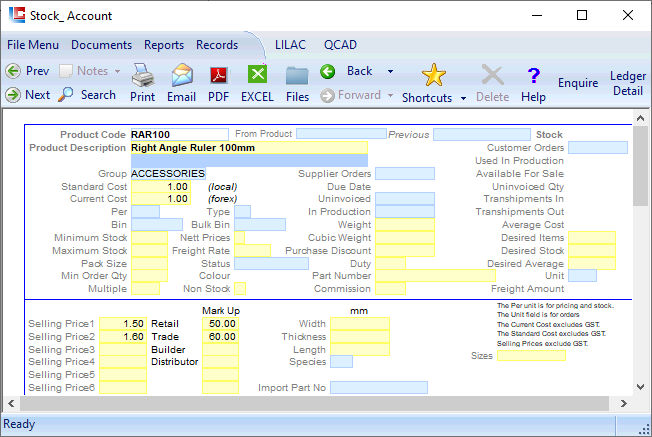Expand the Notes dropdown arrow
The image size is (652, 437).
click(x=118, y=72)
